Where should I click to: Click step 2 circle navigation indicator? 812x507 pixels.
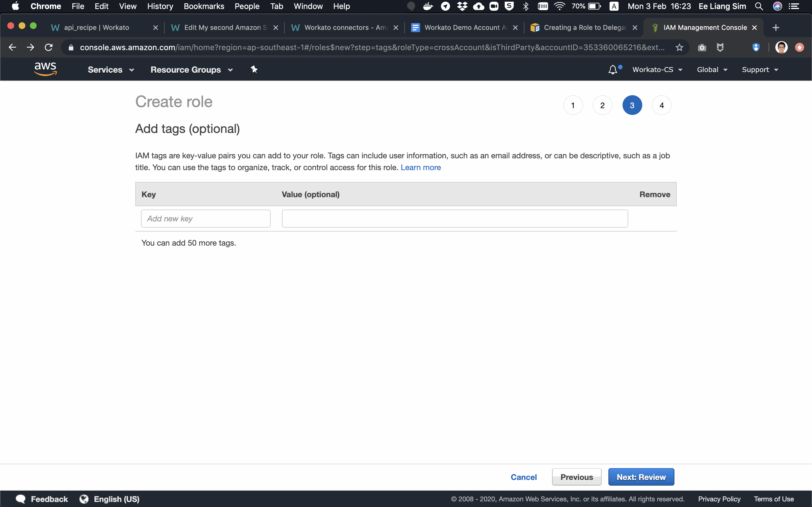coord(602,105)
